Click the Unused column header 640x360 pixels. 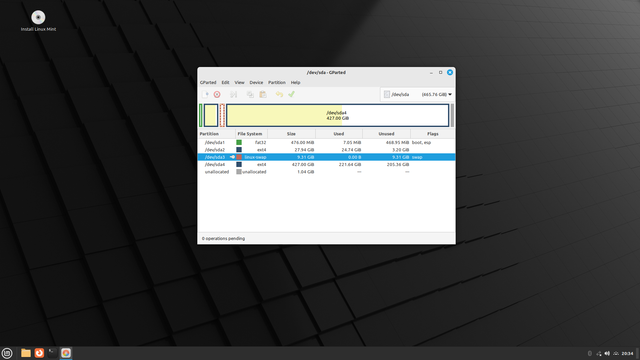[387, 134]
